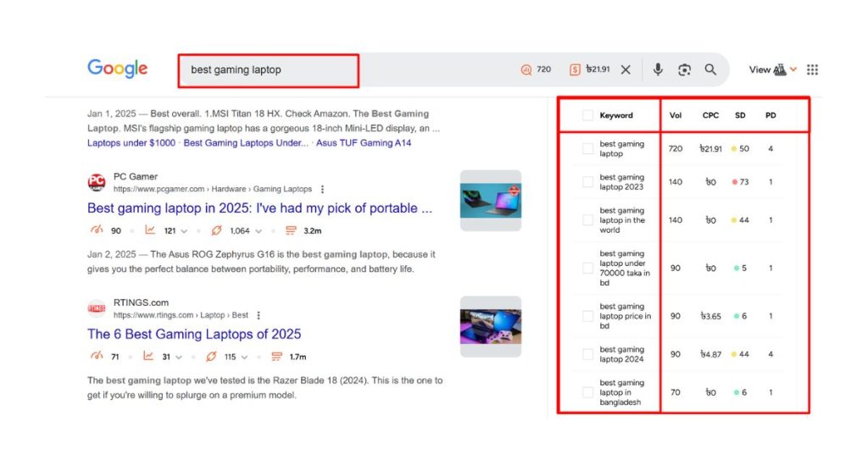Click keyword best gaming laptop in bangladesh
868x454 pixels.
pos(621,393)
